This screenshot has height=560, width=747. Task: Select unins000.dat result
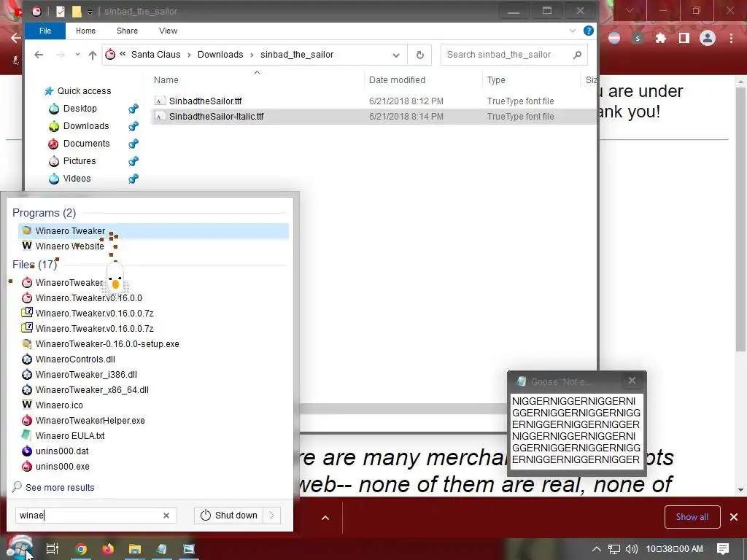(55, 451)
